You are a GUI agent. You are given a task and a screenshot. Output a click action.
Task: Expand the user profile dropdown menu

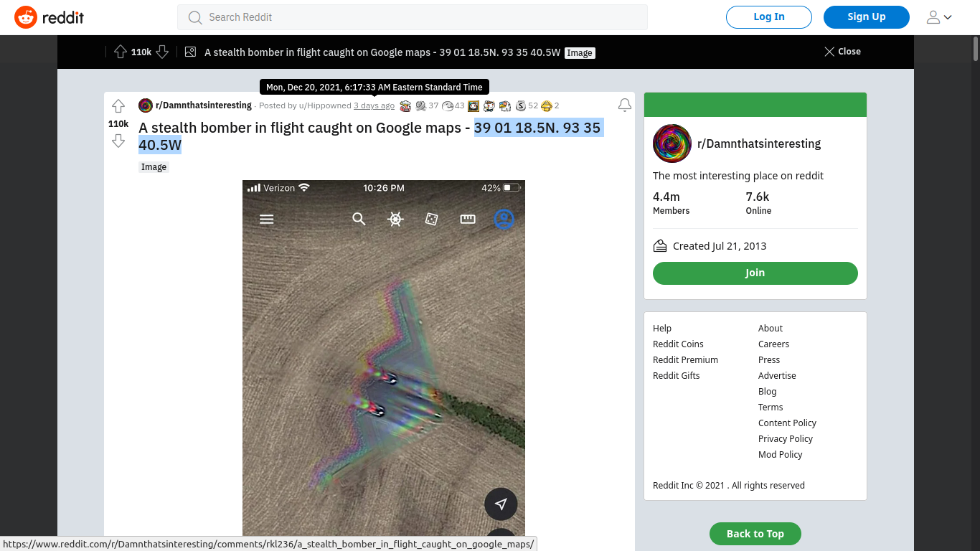click(939, 17)
